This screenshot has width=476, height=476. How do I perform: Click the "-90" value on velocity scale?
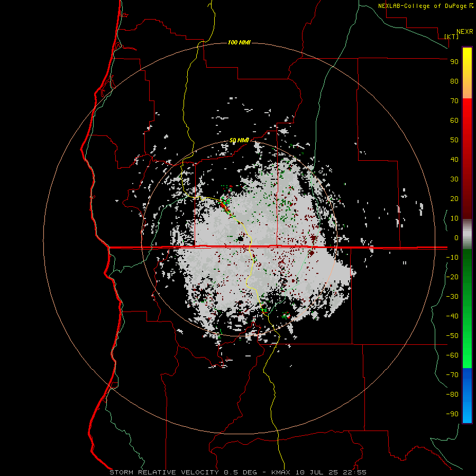pyautogui.click(x=452, y=414)
